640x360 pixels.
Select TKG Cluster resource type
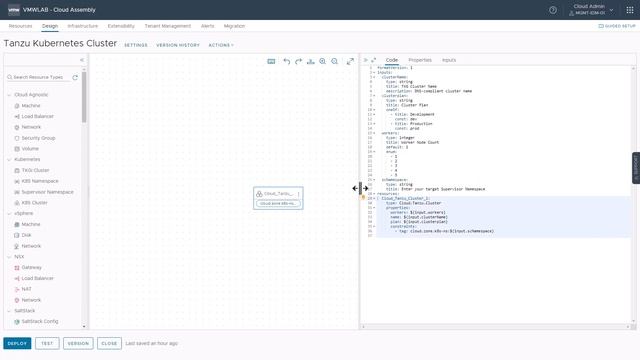[32, 170]
